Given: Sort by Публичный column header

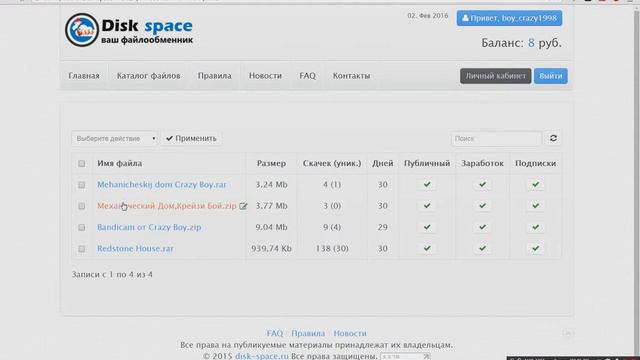Looking at the screenshot, I should pos(427,163).
